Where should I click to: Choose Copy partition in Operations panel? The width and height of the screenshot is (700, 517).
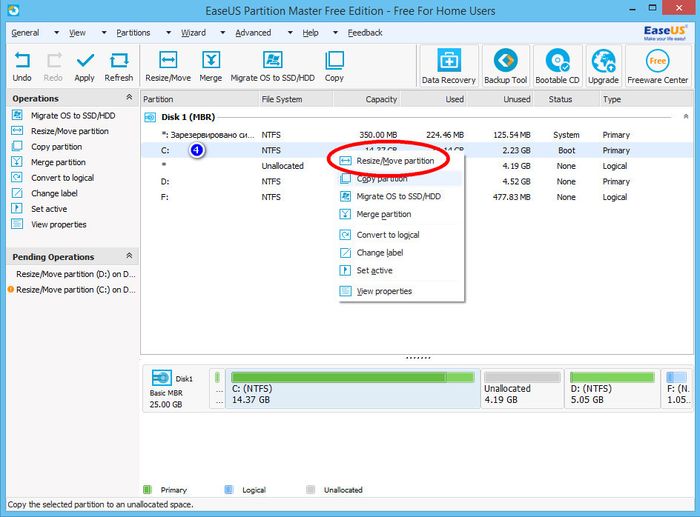pos(57,147)
